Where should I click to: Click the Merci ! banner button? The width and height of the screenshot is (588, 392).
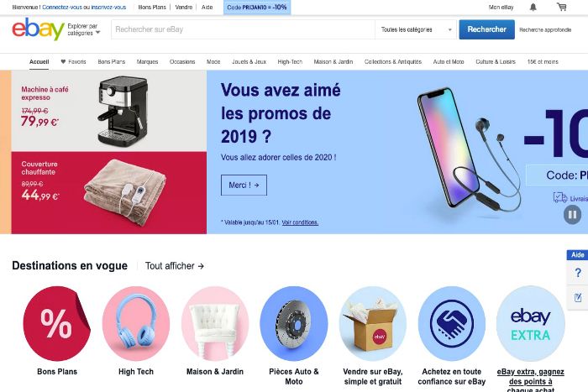(x=244, y=186)
